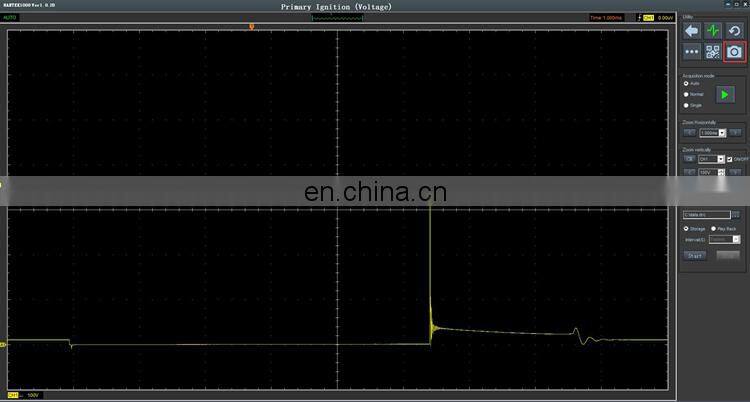Click the green waveform utility icon
This screenshot has width=750, height=402.
(x=713, y=30)
